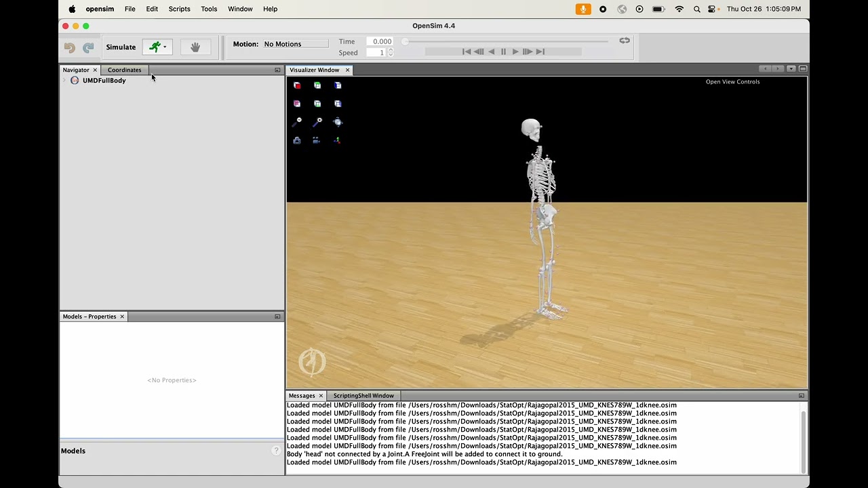Increase playback speed with stepper up arrow
Image resolution: width=868 pixels, height=488 pixels.
390,50
